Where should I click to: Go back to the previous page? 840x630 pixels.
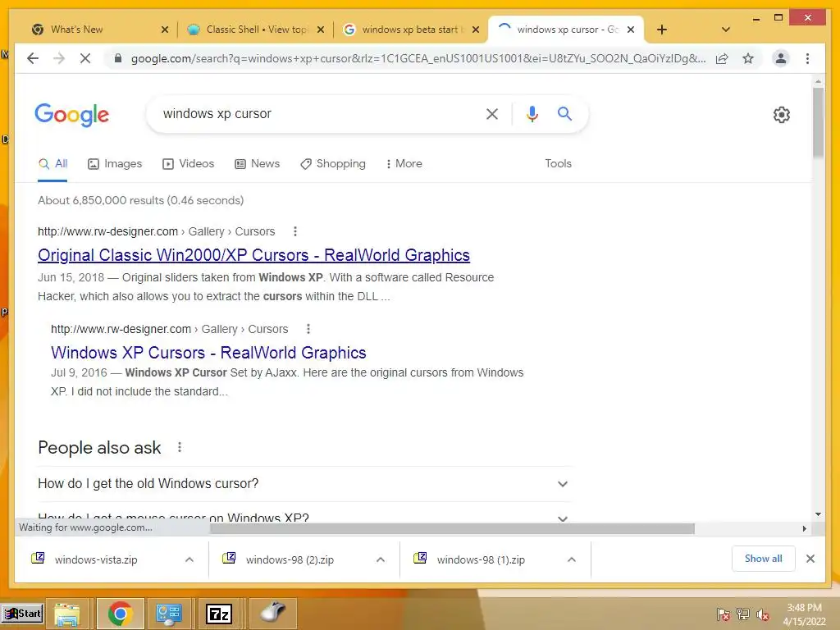tap(33, 58)
